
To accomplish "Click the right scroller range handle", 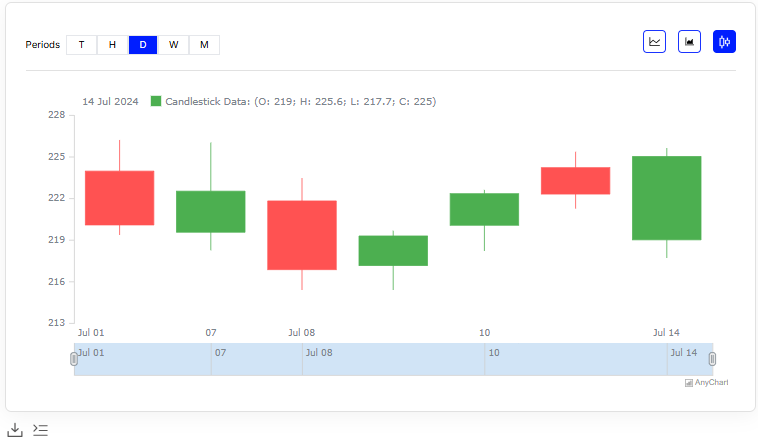I will point(713,359).
